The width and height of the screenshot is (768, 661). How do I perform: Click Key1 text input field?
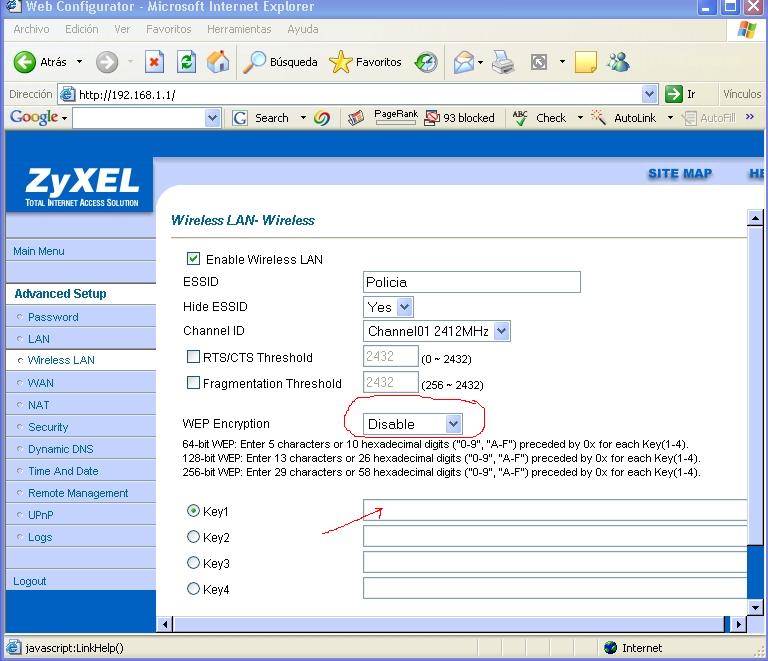click(555, 510)
